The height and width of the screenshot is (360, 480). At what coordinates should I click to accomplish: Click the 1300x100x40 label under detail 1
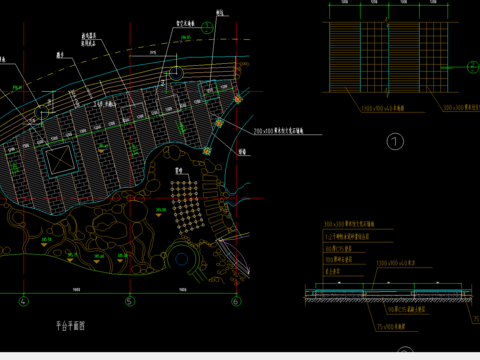pos(383,108)
